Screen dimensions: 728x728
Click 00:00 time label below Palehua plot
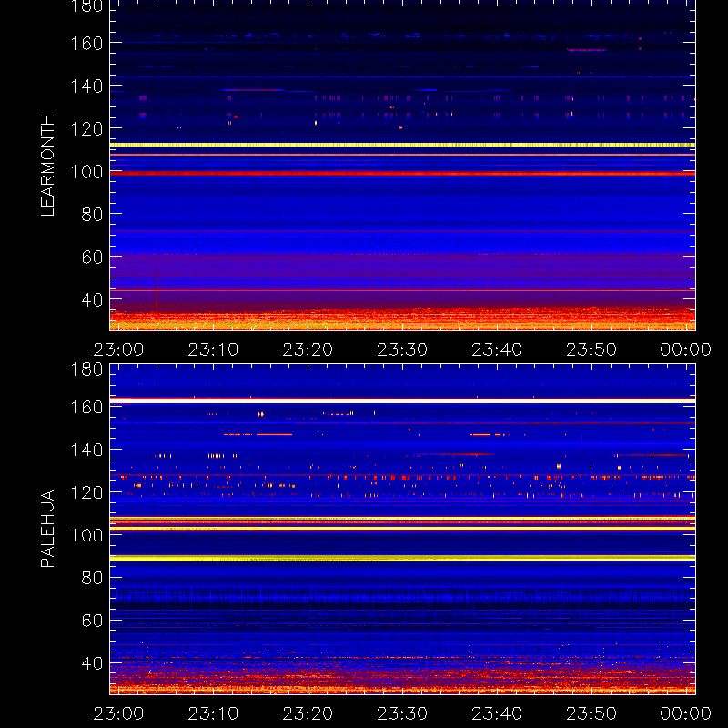coord(686,713)
